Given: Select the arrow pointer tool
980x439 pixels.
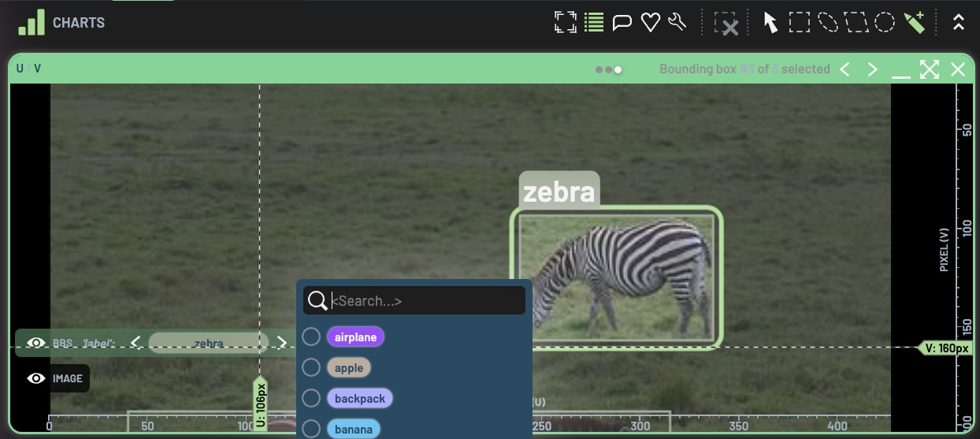Looking at the screenshot, I should (x=770, y=22).
